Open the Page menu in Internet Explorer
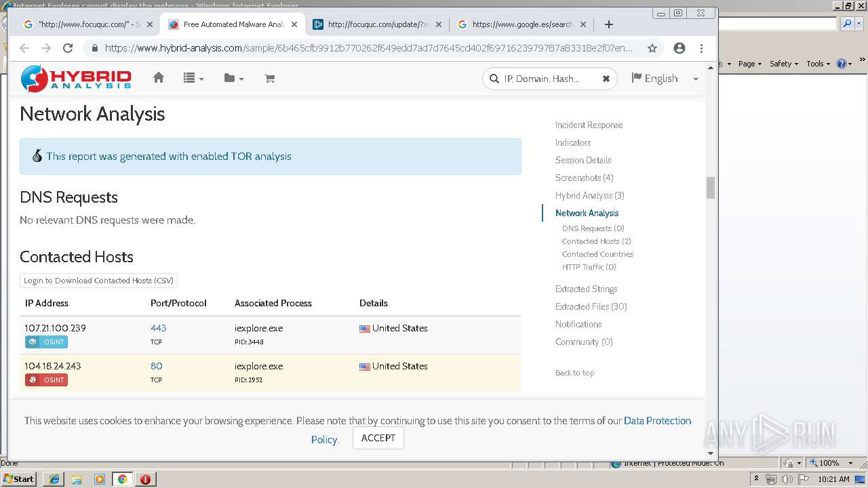The height and width of the screenshot is (488, 868). 750,64
